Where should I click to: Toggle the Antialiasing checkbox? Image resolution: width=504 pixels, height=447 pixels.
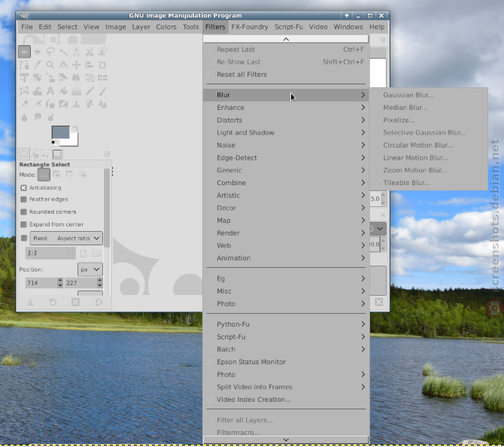[23, 187]
